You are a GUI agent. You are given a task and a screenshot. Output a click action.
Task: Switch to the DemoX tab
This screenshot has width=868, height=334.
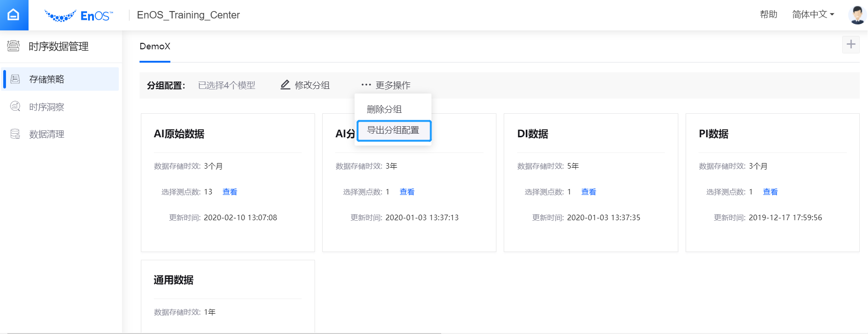[155, 47]
